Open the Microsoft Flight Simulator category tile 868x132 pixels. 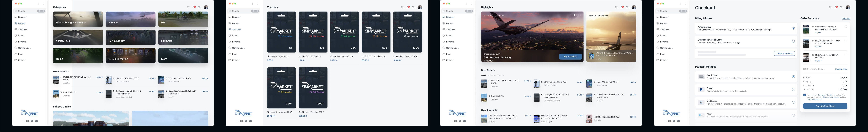(x=78, y=19)
